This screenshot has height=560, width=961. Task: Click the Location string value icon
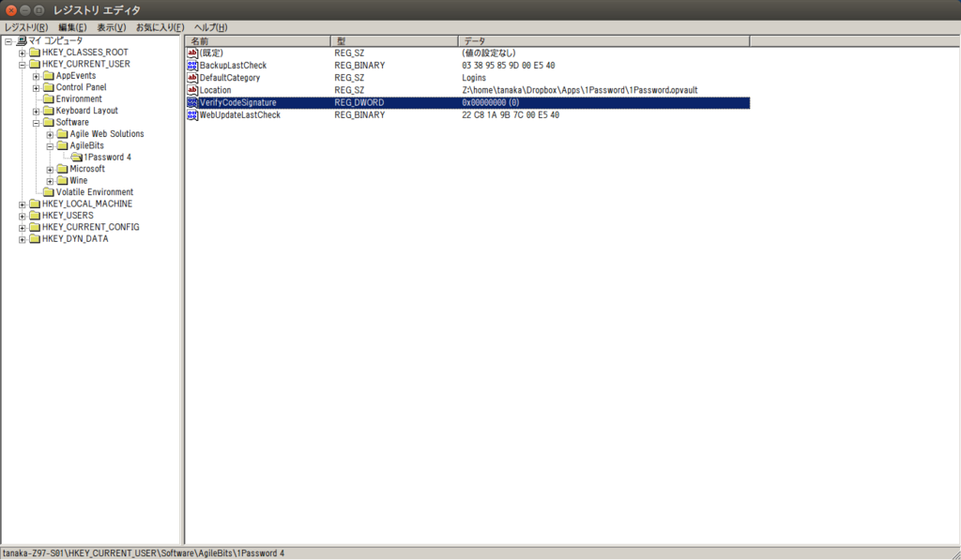[x=192, y=90]
